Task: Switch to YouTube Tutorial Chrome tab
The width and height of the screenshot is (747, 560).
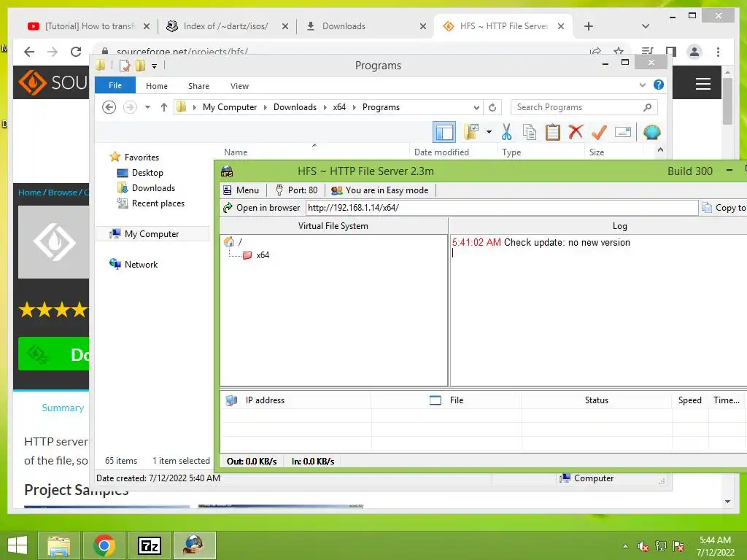Action: tap(88, 26)
